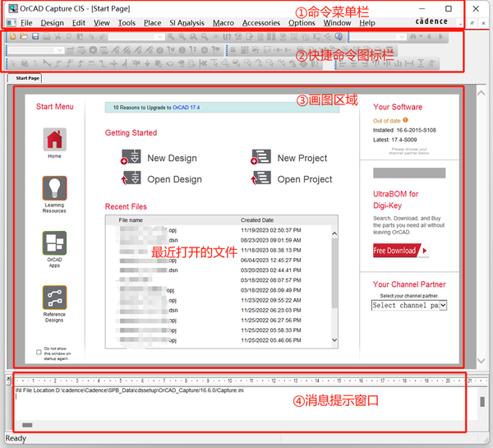This screenshot has width=493, height=448.
Task: Click the Place Part tool icon
Action: coord(25,63)
